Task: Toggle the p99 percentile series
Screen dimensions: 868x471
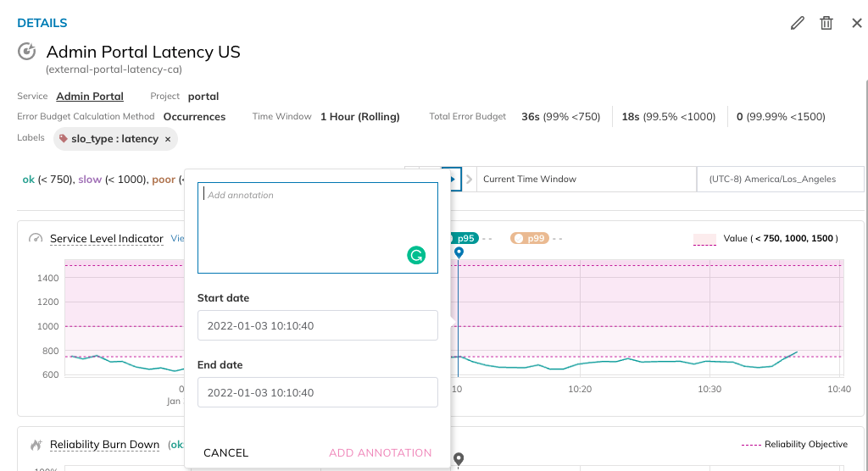Action: pos(530,239)
